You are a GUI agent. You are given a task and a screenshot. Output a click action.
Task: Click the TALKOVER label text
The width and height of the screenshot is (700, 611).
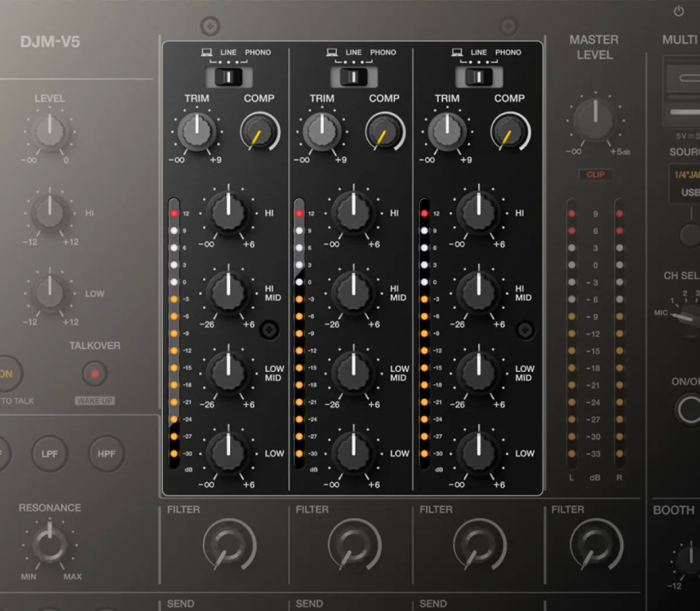click(x=95, y=346)
